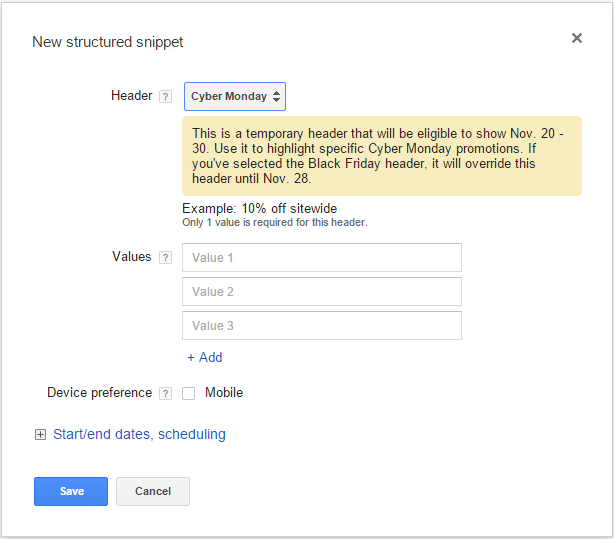Click the plus box icon beside scheduling
Viewport: 614px width, 539px height.
pyautogui.click(x=40, y=435)
